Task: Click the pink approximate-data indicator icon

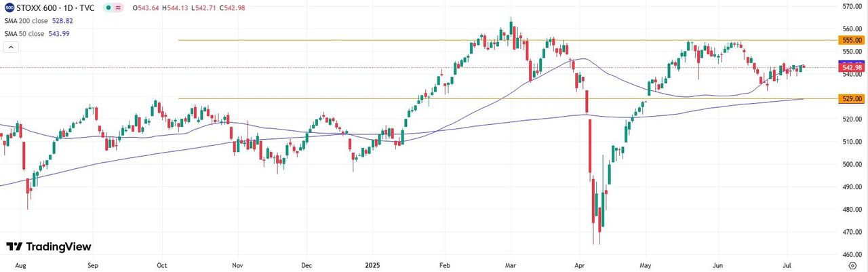Action: 119,7
